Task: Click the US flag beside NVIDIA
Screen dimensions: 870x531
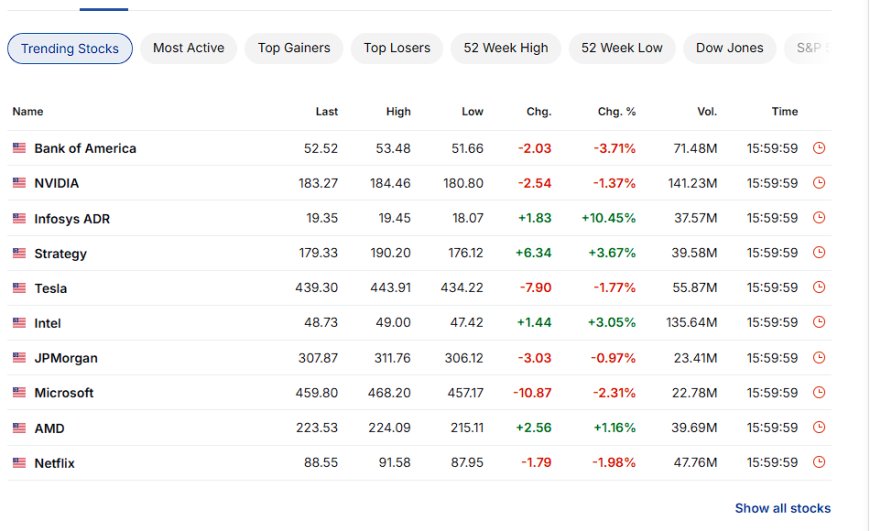Action: tap(19, 183)
